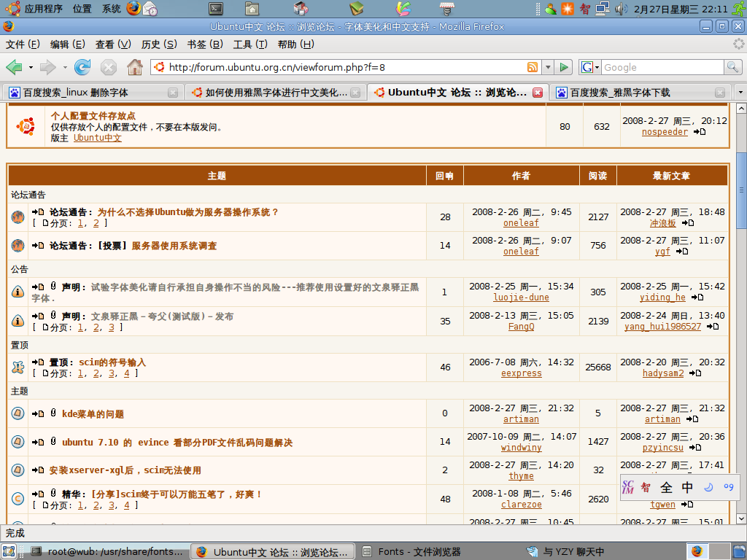Screen dimensions: 747x560
Task: Click the Stop loading button
Action: (x=109, y=67)
